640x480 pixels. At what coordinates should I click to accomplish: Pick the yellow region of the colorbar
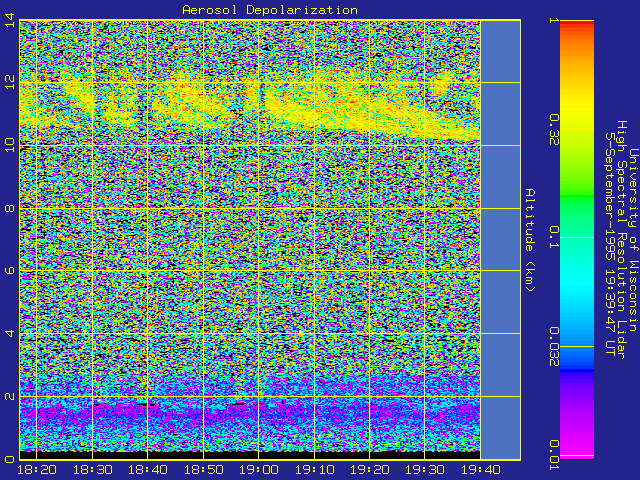(x=577, y=108)
